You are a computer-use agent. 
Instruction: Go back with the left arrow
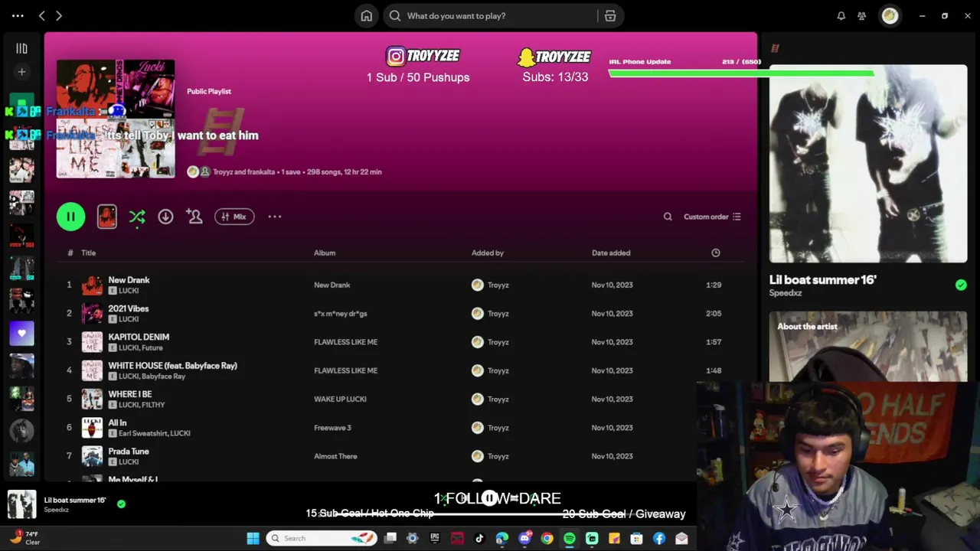[x=42, y=15]
